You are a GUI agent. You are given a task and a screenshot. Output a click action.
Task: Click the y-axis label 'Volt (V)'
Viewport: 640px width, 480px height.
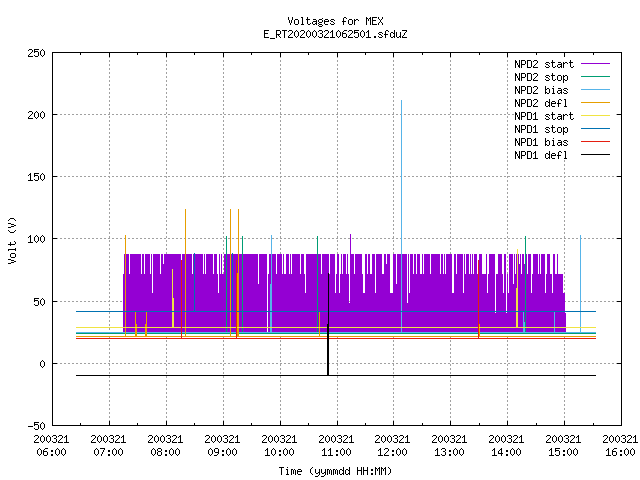[x=12, y=240]
